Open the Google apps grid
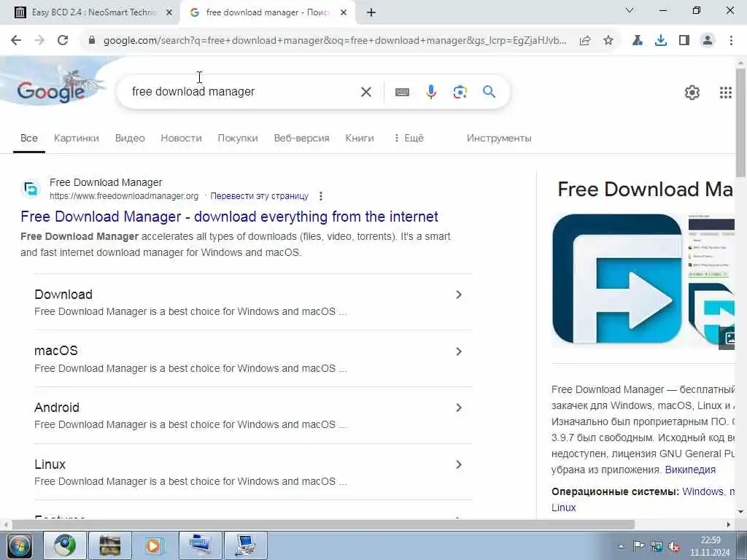Viewport: 747px width, 560px height. pos(726,93)
